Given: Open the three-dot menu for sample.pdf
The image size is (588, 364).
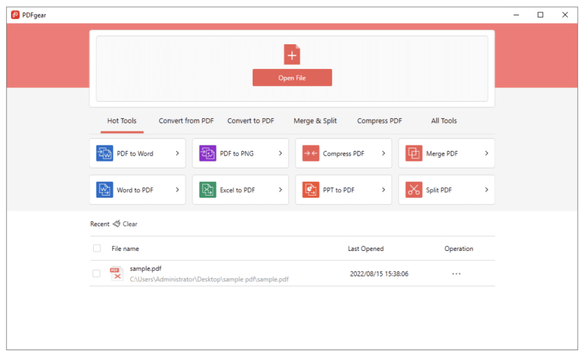Looking at the screenshot, I should pos(457,274).
